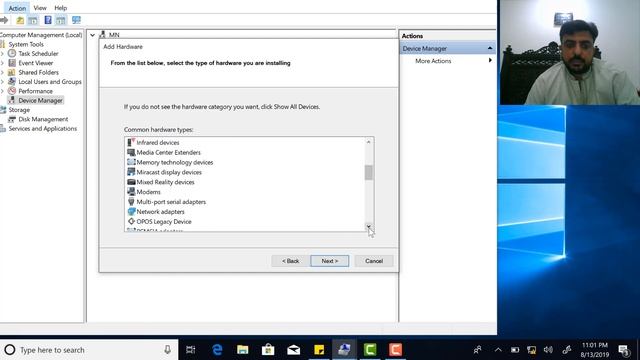Open File Explorer from the taskbar
The height and width of the screenshot is (360, 640).
click(x=242, y=350)
